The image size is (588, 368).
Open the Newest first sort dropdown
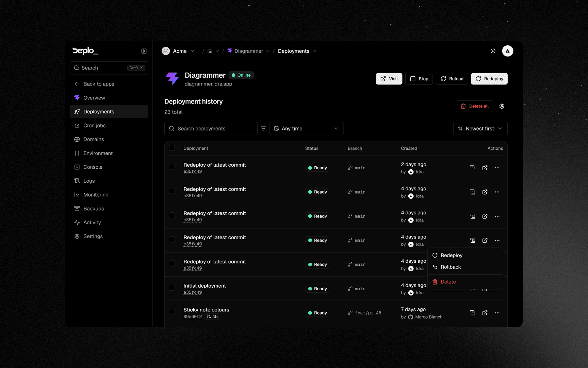pos(480,128)
